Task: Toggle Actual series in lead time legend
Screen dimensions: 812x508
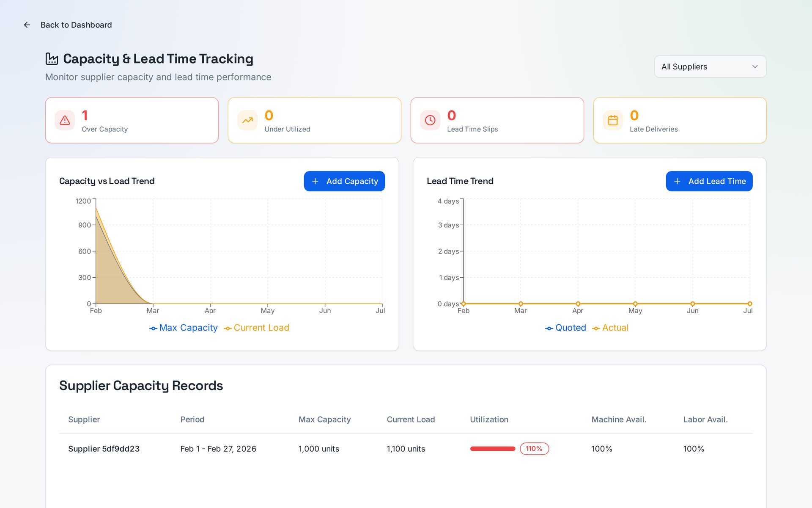Action: (x=610, y=328)
